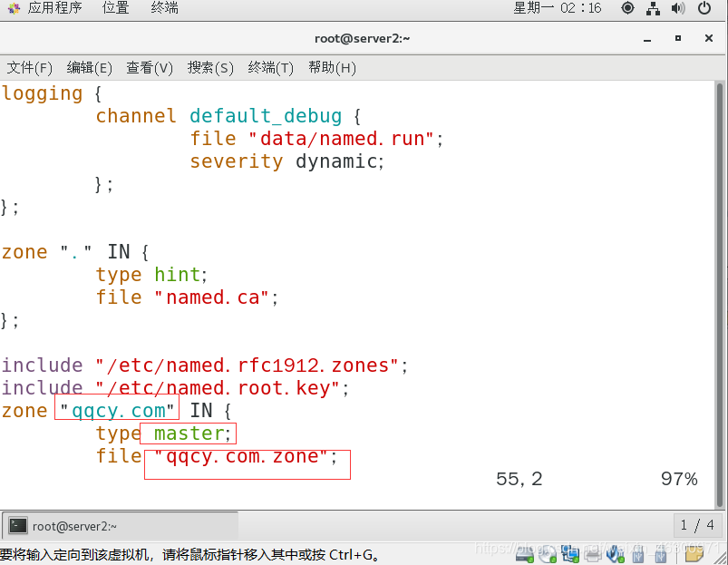This screenshot has height=565, width=728.
Task: Click the VMware sound card status icon
Action: [615, 553]
